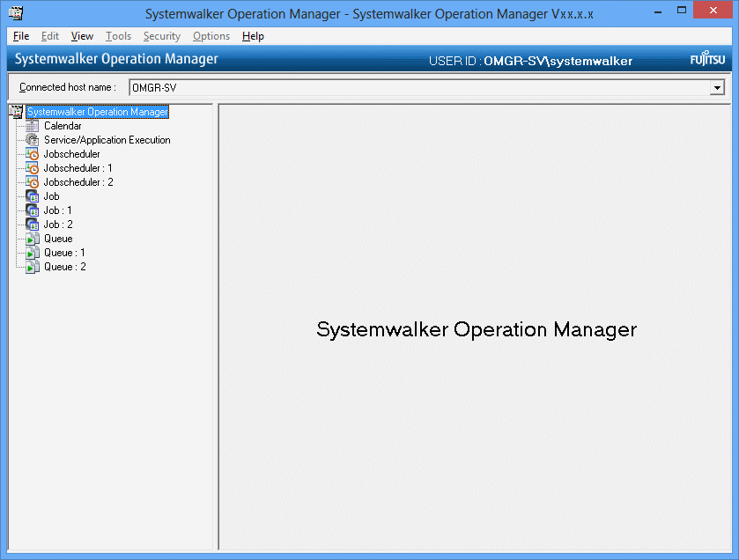Open the Help menu
739x560 pixels.
(253, 36)
